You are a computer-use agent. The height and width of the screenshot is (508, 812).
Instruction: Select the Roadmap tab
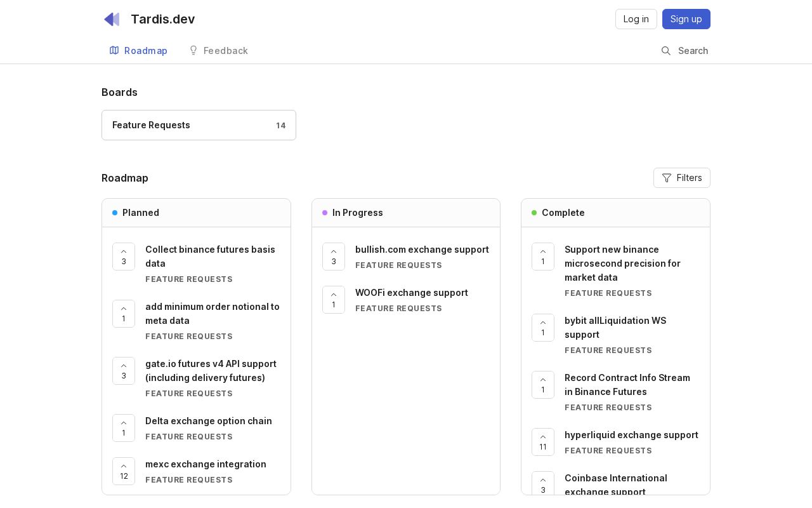click(x=138, y=51)
